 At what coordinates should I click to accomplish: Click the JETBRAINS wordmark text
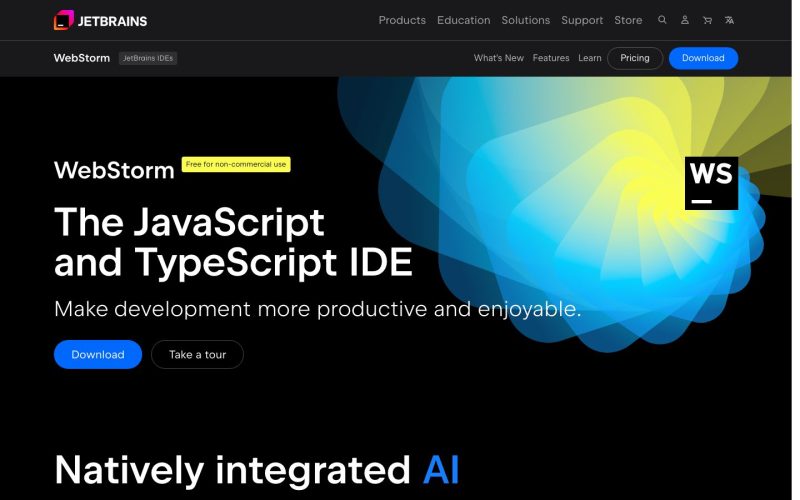[x=112, y=21]
